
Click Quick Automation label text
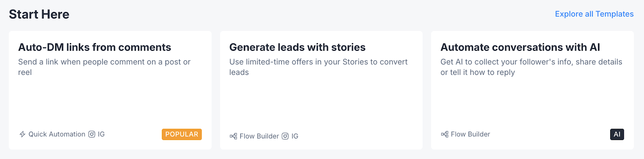pos(57,134)
